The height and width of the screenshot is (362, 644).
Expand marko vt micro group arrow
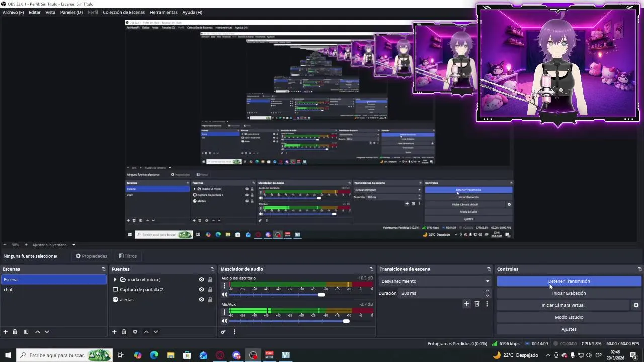tap(115, 280)
